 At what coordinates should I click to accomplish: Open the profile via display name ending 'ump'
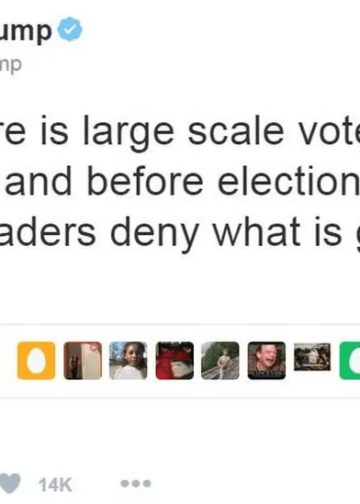pos(26,31)
